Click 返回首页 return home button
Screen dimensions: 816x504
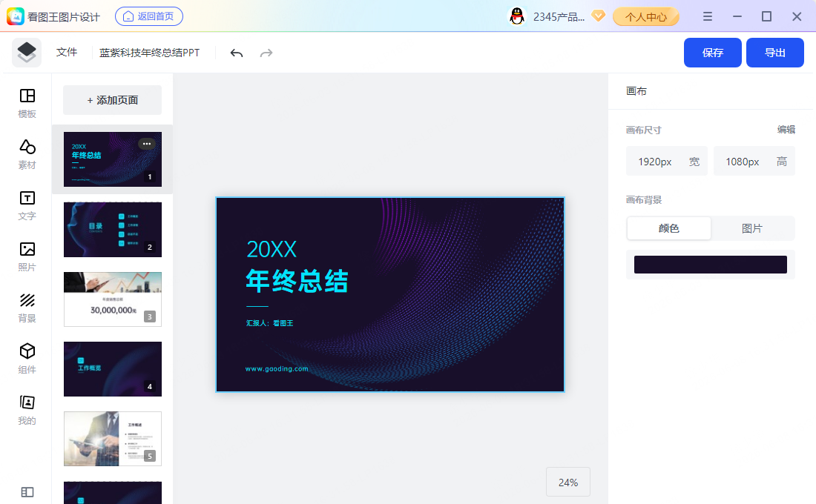[x=149, y=16]
